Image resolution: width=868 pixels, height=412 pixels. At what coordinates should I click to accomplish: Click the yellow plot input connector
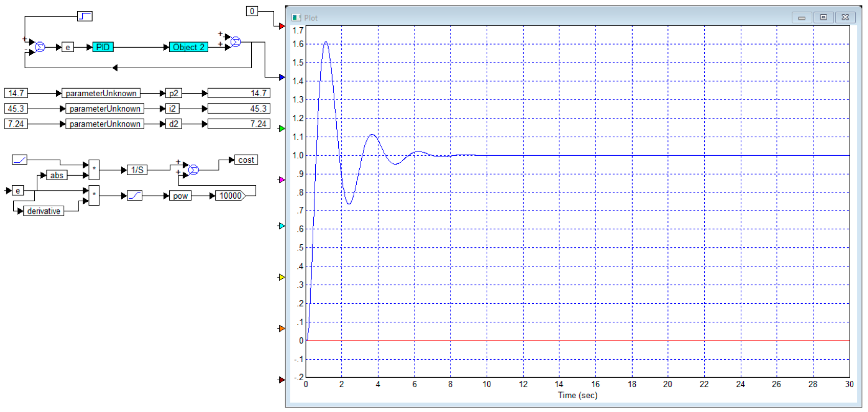(x=282, y=277)
